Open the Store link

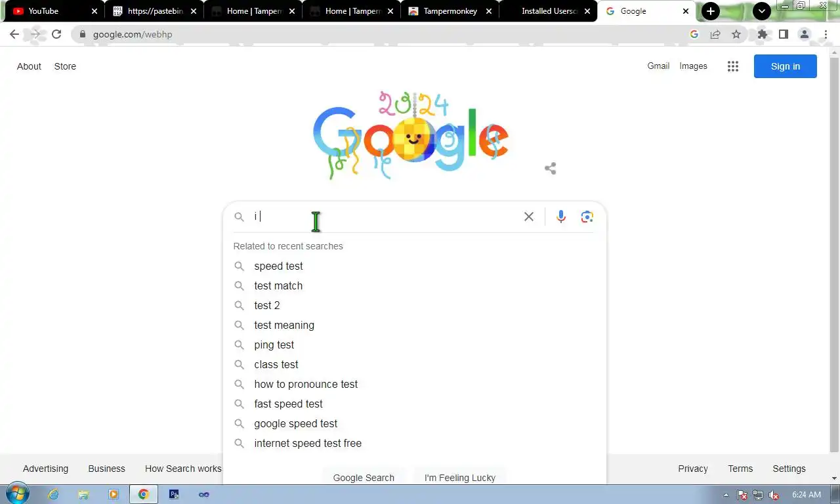pyautogui.click(x=65, y=66)
